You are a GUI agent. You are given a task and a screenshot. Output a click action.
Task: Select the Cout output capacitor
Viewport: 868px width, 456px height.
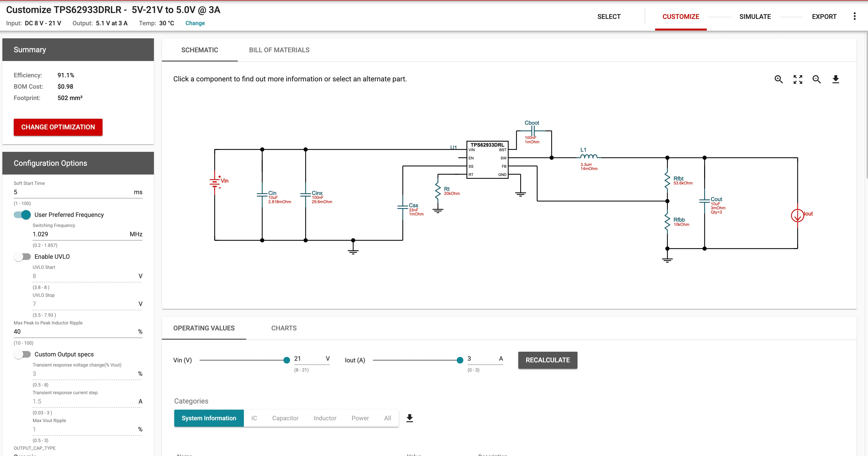(x=704, y=201)
